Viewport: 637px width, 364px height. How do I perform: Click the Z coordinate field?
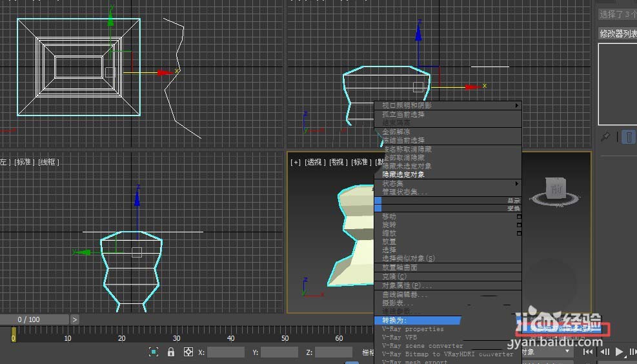click(334, 352)
